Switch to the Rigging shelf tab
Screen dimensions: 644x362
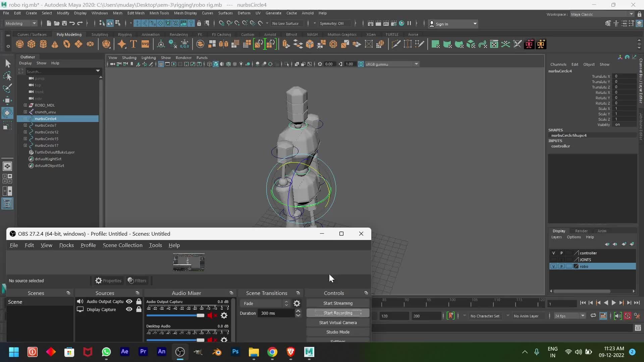point(124,34)
